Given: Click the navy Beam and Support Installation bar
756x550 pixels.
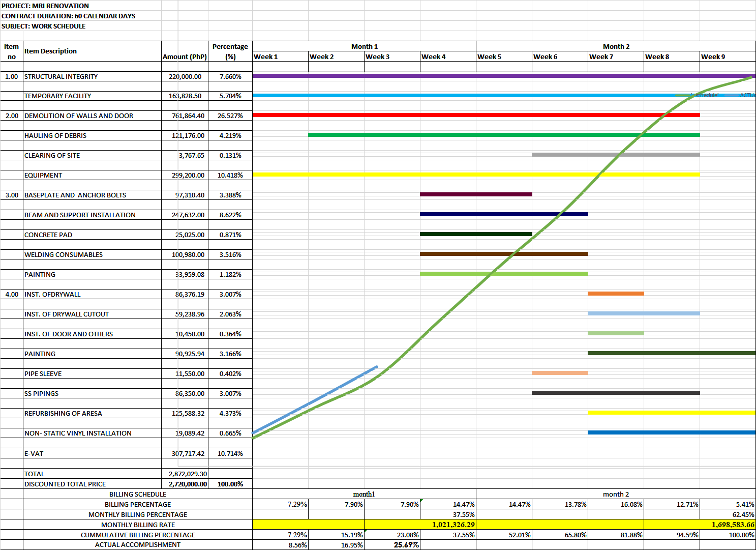Looking at the screenshot, I should pyautogui.click(x=504, y=214).
